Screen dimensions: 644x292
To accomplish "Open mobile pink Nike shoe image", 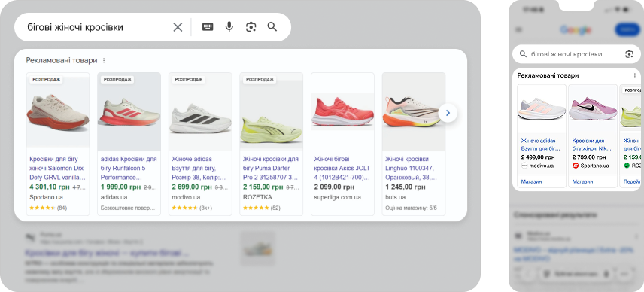I will coord(593,110).
